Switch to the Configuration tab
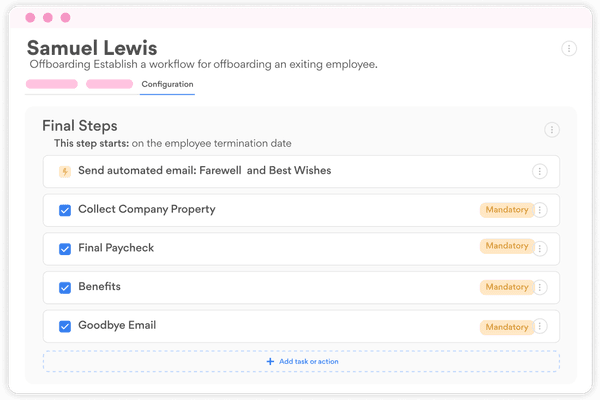Screen dimensions: 600x400 pyautogui.click(x=167, y=84)
